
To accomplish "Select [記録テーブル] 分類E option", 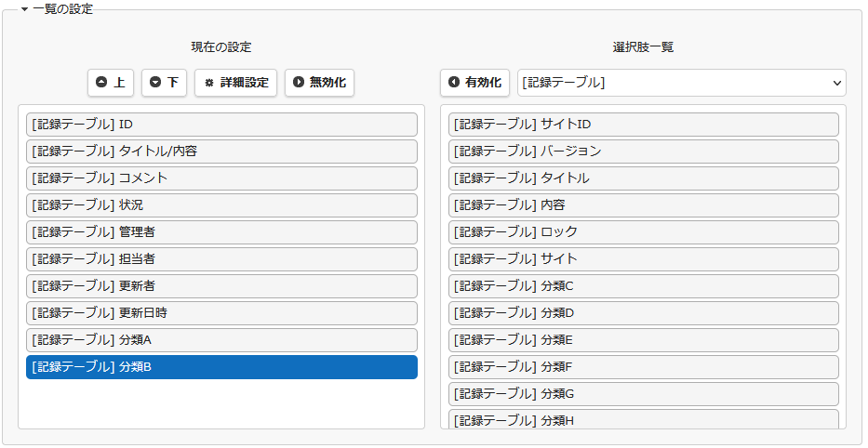I will (x=643, y=340).
